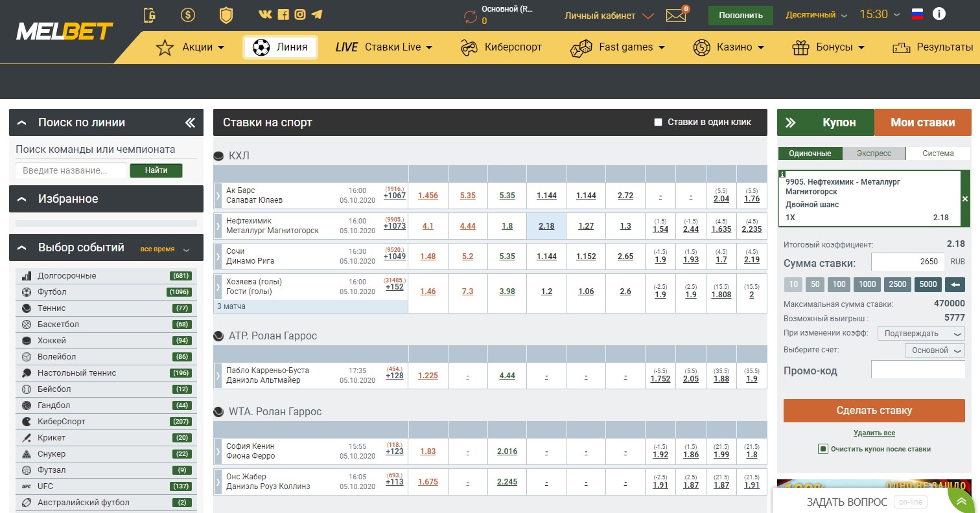This screenshot has width=980, height=513.
Task: Enable Ставки в один клик checkbox
Action: tap(659, 122)
